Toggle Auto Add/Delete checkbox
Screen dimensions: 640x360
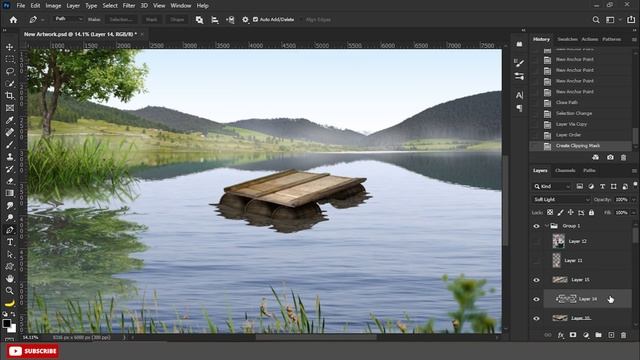coord(256,20)
